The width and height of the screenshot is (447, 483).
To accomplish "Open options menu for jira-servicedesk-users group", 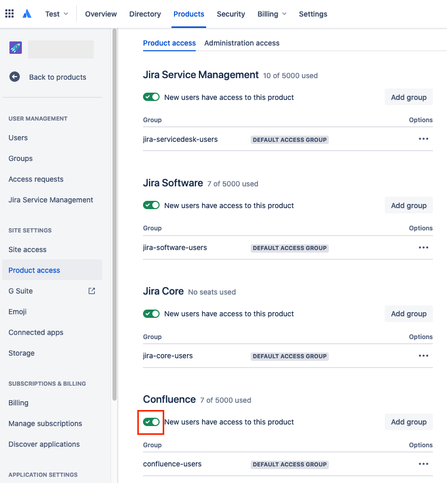I will [423, 139].
